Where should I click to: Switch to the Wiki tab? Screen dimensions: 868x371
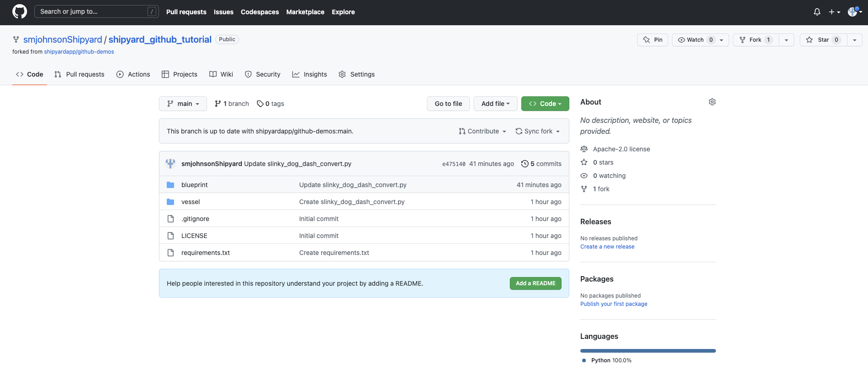[221, 74]
